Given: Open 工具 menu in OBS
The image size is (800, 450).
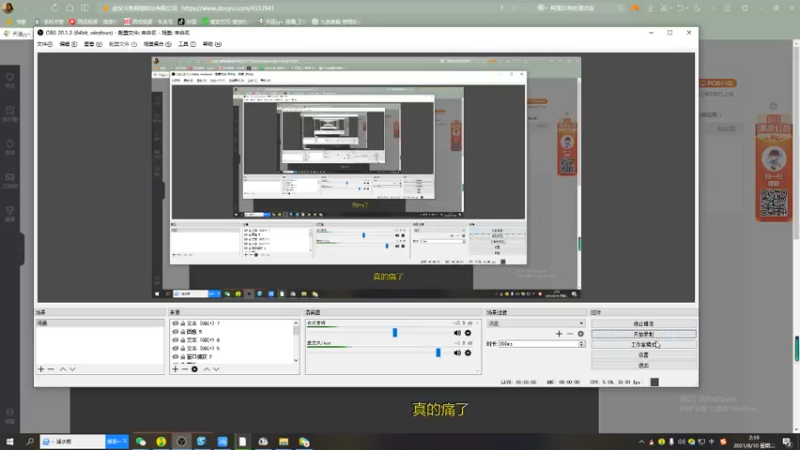Looking at the screenshot, I should (187, 44).
